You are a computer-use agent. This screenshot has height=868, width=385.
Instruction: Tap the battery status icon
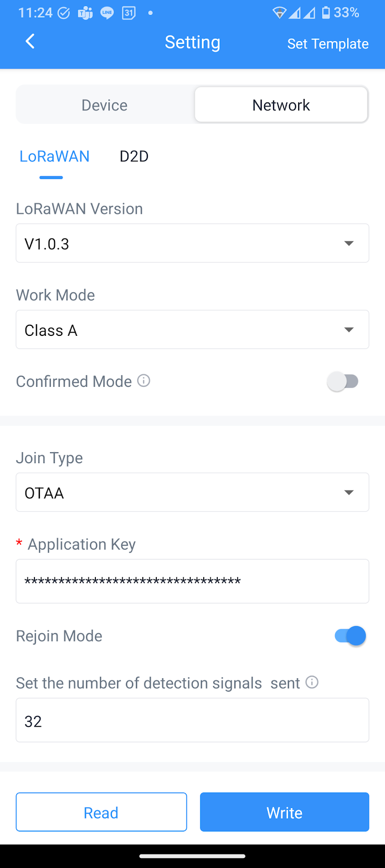pos(326,12)
